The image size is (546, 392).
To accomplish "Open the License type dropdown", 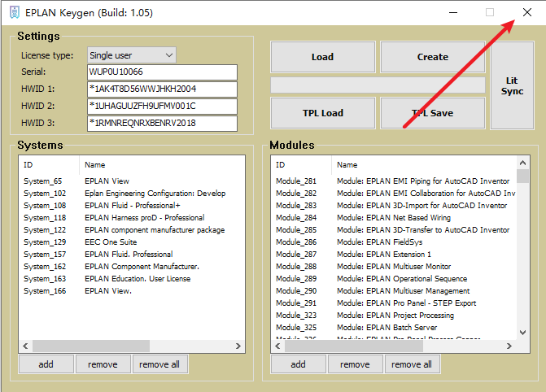I will pyautogui.click(x=131, y=55).
